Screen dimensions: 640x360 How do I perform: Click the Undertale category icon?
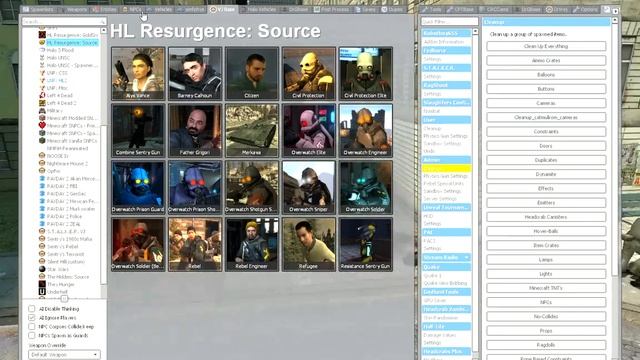point(42,291)
